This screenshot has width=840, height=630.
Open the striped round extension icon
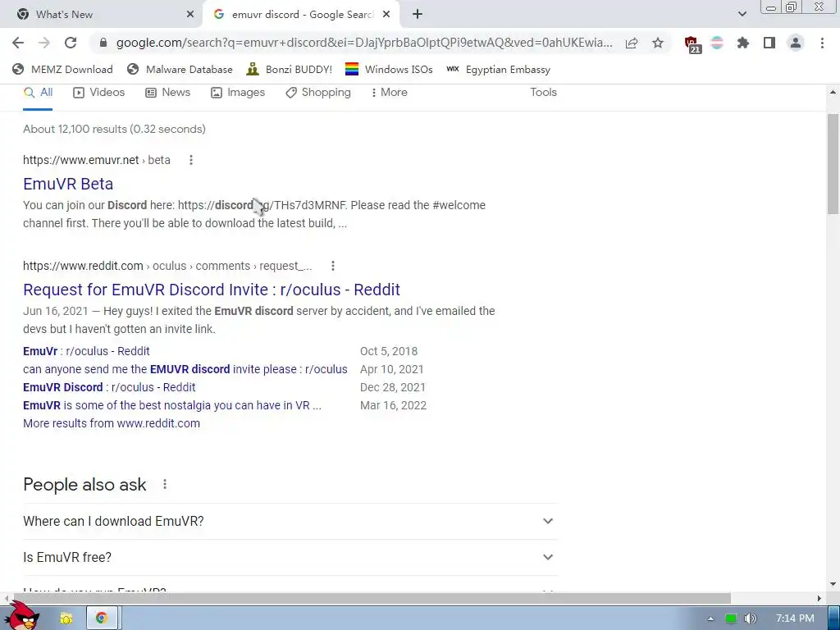pos(717,43)
